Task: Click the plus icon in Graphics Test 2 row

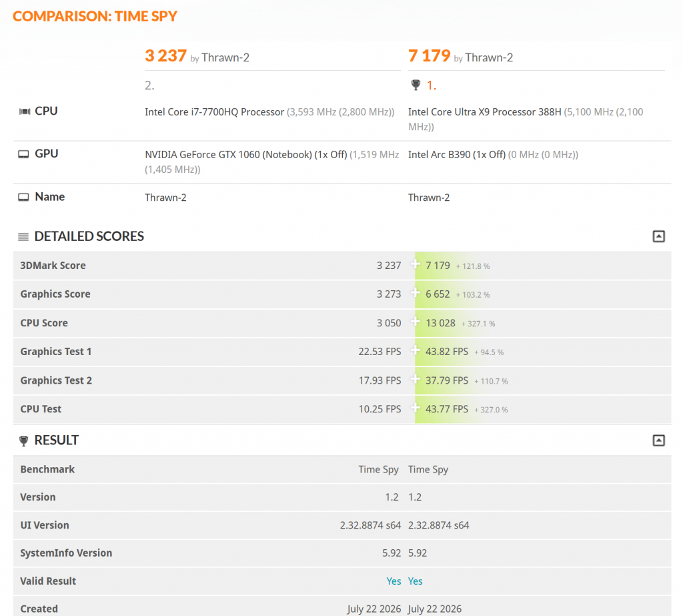Action: pyautogui.click(x=415, y=379)
